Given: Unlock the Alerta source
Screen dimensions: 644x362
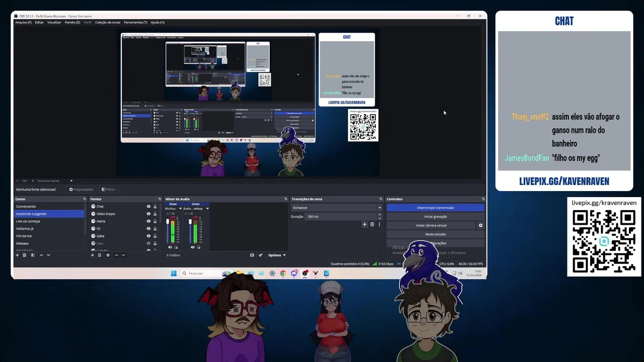Looking at the screenshot, I should click(x=155, y=221).
